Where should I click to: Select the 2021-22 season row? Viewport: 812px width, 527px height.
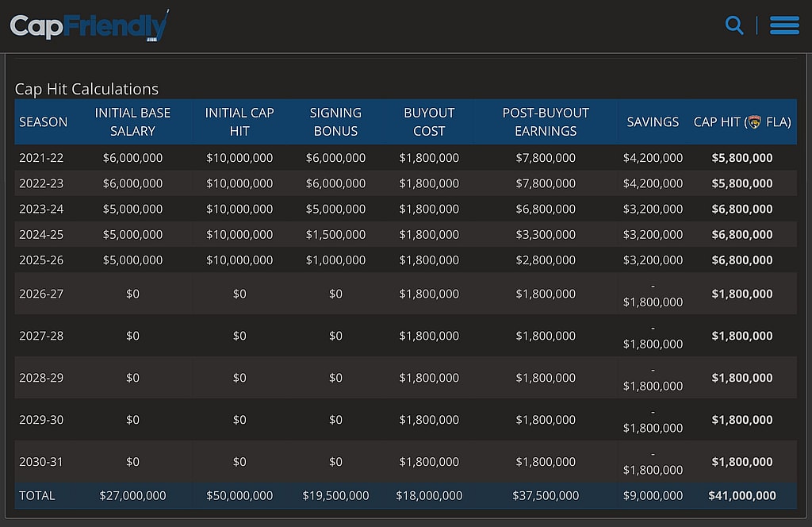(41, 158)
